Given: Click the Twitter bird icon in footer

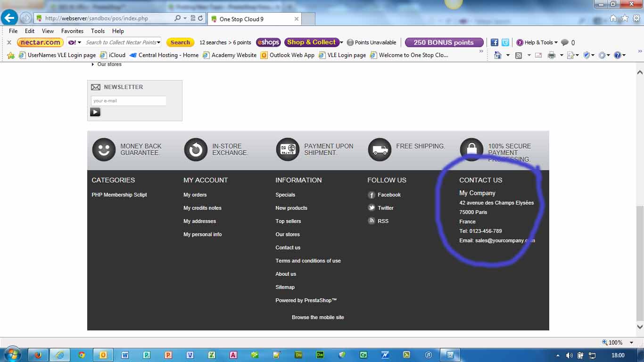Looking at the screenshot, I should tap(372, 208).
